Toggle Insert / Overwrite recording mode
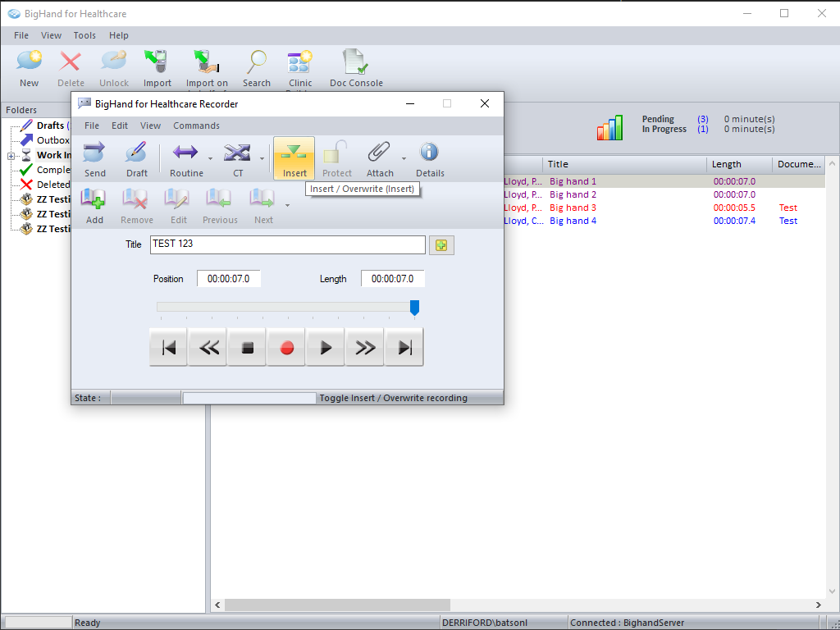 294,158
